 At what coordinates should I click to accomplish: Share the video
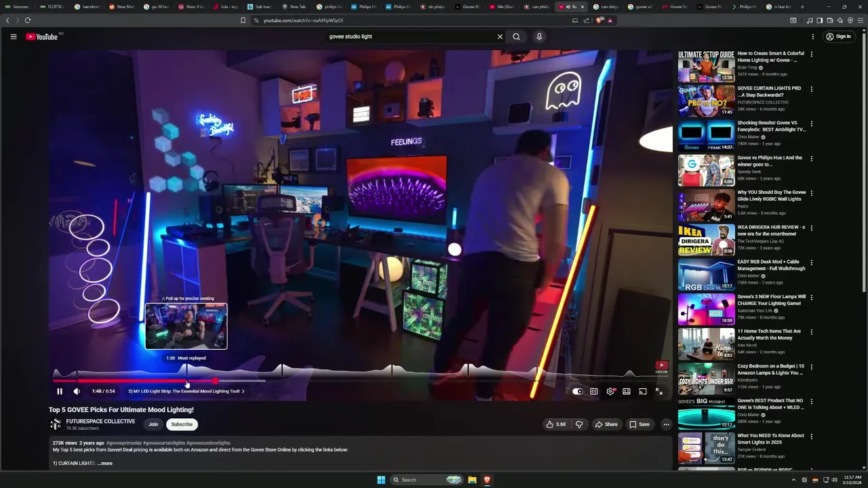tap(606, 424)
